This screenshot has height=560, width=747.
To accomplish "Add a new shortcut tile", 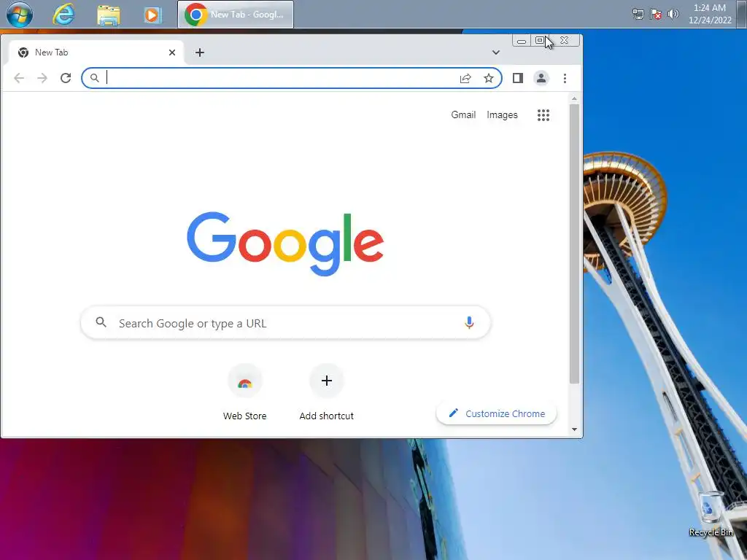I will click(326, 393).
